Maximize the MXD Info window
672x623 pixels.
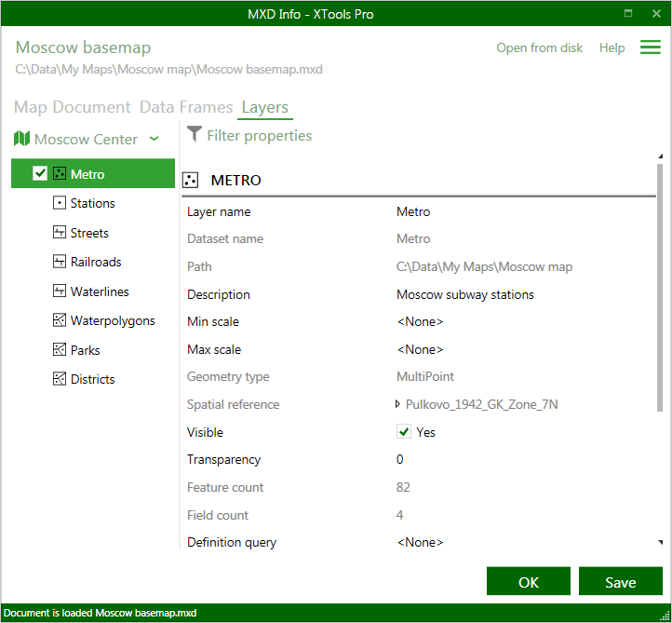point(628,13)
